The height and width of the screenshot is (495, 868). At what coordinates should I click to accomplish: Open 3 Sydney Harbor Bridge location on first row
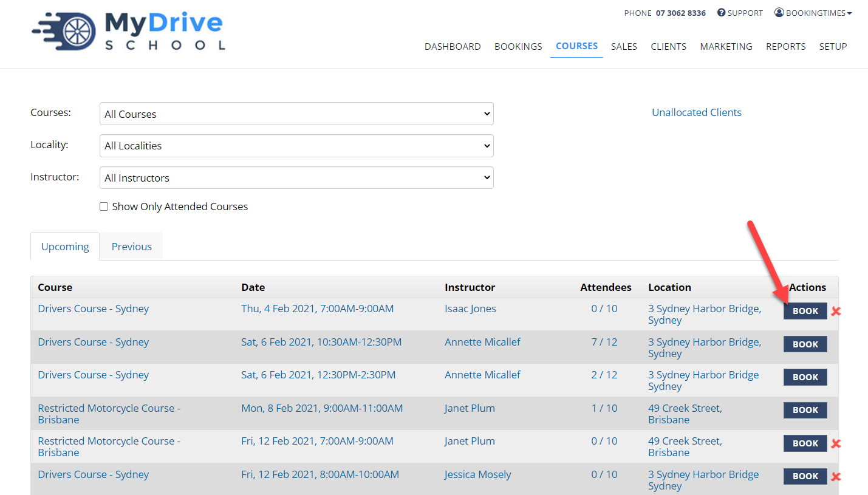click(x=705, y=314)
